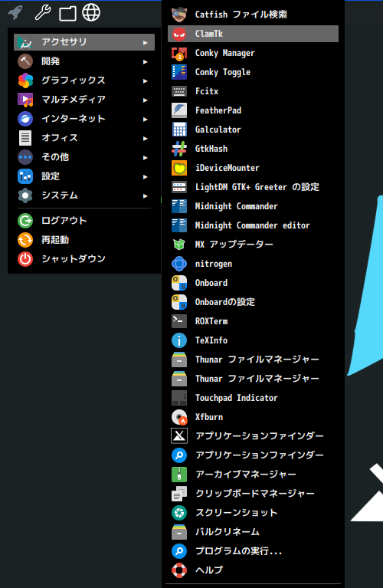Click the MX アップデーター box icon

point(179,244)
